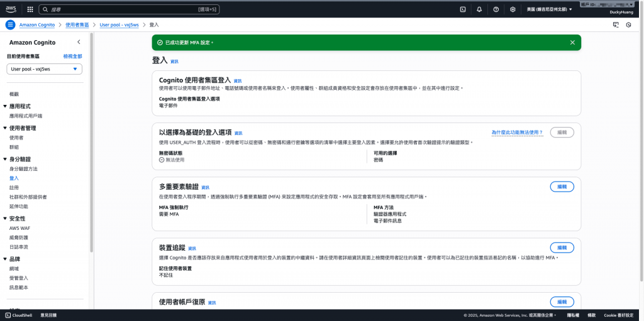Open 群組 in sidebar

(14, 147)
